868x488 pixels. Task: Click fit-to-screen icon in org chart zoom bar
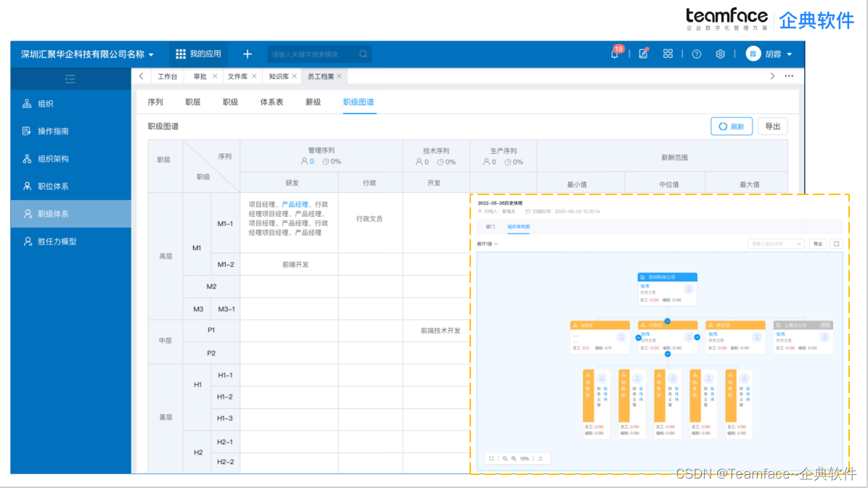(491, 459)
